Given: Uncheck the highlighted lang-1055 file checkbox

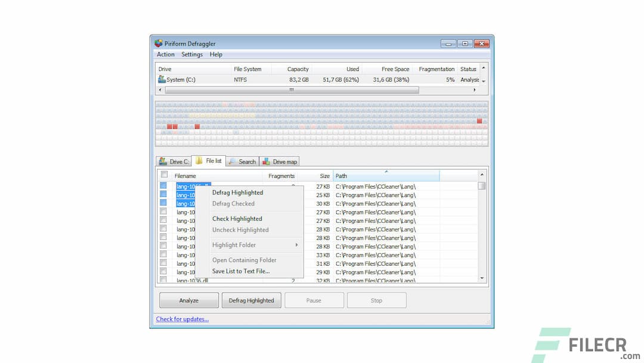Looking at the screenshot, I should 164,186.
